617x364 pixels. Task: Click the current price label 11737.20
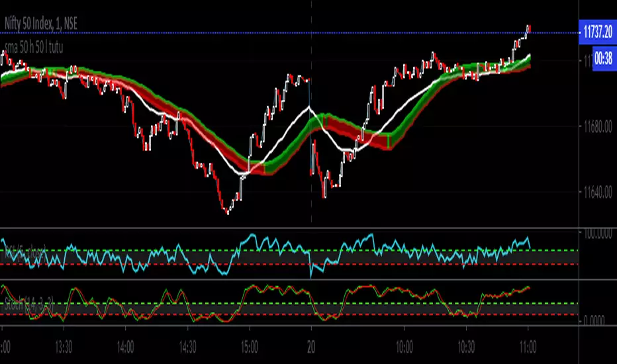(598, 32)
